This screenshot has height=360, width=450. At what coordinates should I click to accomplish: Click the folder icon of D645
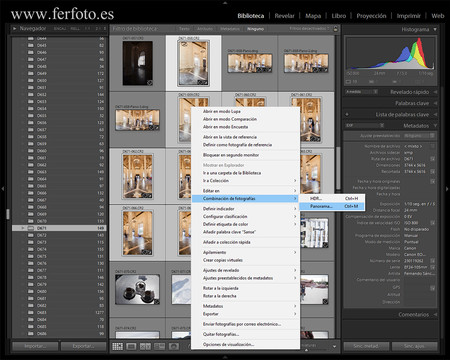[x=31, y=45]
